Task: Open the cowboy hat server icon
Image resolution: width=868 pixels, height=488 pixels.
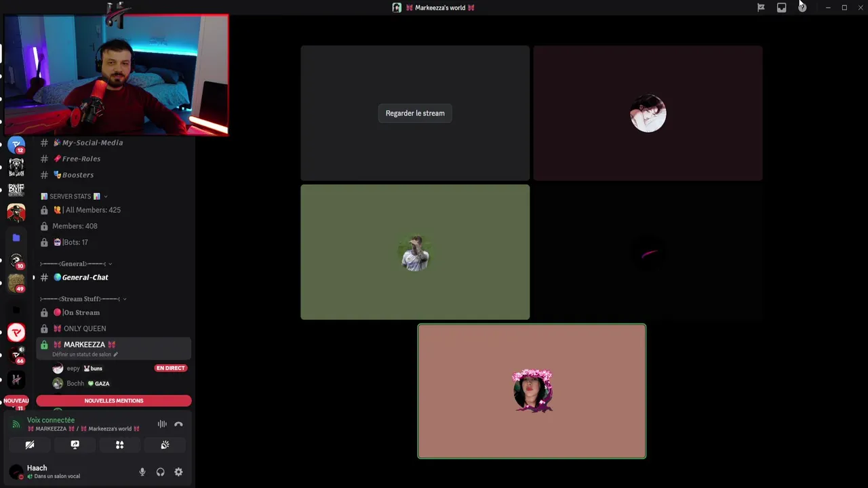Action: (16, 213)
